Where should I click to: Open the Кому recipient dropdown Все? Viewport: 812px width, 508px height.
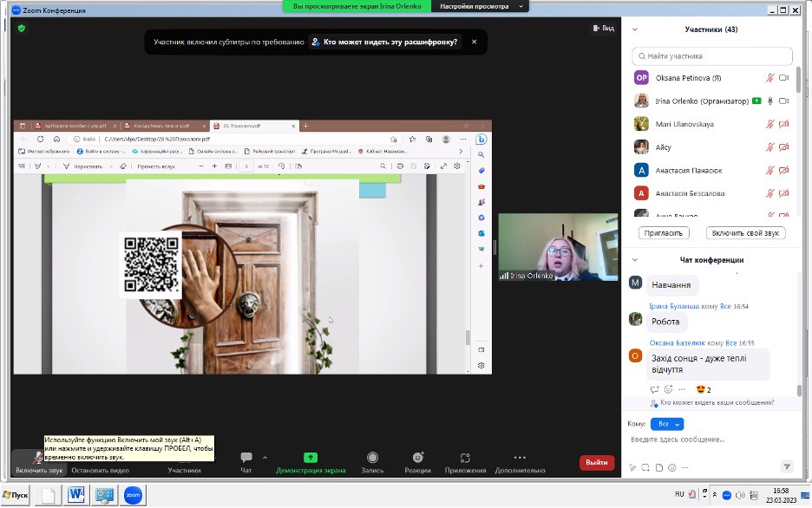pyautogui.click(x=667, y=424)
